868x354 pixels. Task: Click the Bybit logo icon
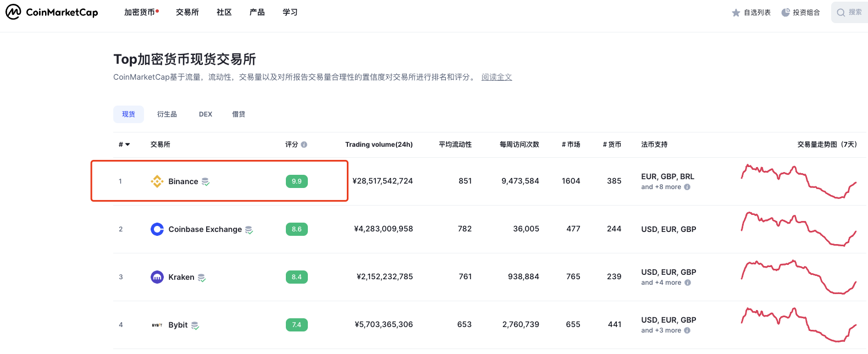[x=157, y=325]
